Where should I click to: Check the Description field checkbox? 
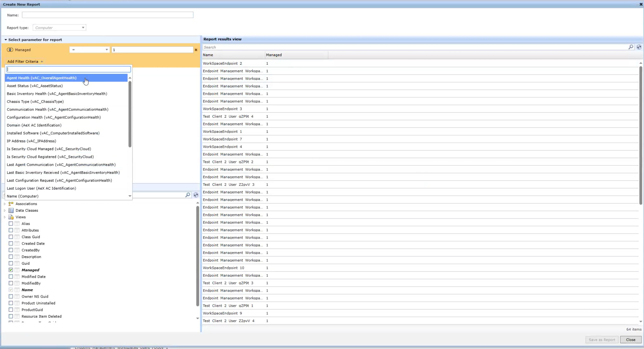[11, 257]
